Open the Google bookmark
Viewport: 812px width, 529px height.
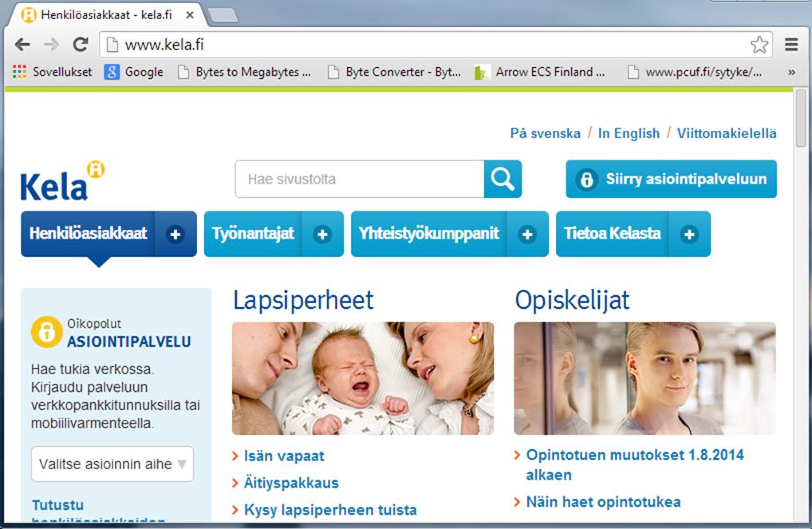pyautogui.click(x=134, y=72)
